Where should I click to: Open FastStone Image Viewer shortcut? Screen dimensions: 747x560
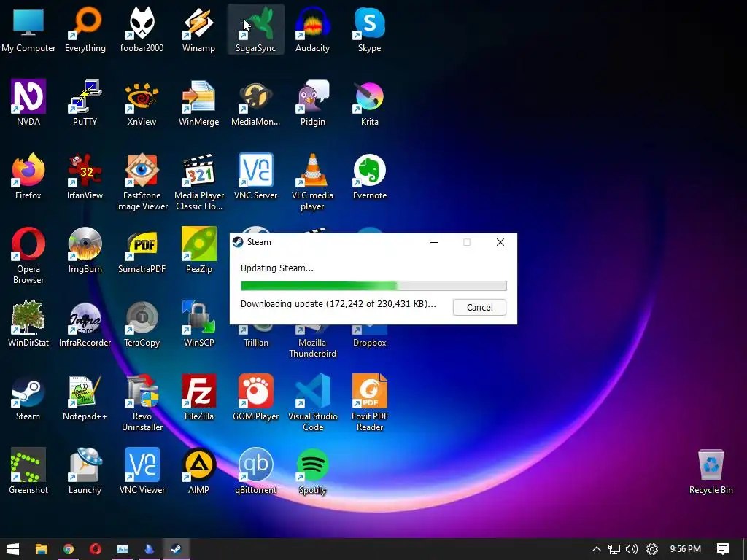[x=142, y=182]
